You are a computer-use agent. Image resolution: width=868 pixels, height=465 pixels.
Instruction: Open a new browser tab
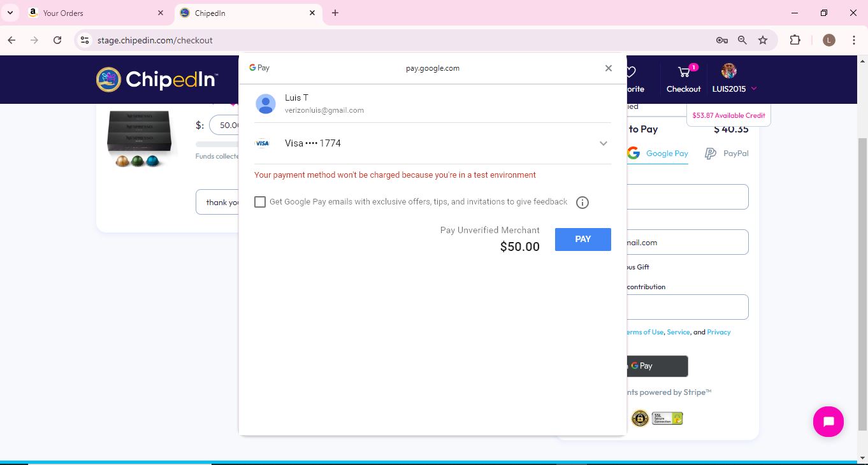(x=335, y=13)
